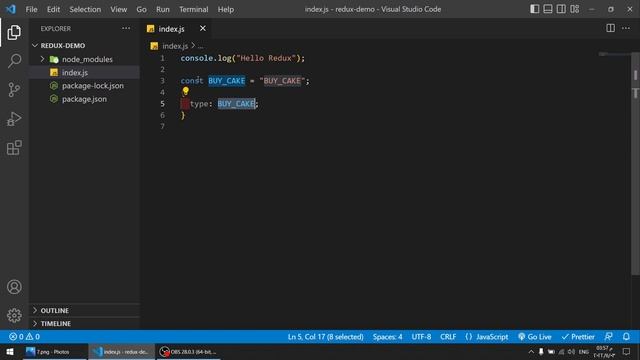This screenshot has height=360, width=640.
Task: Open Explorer more actions ellipsis
Action: pos(126,28)
